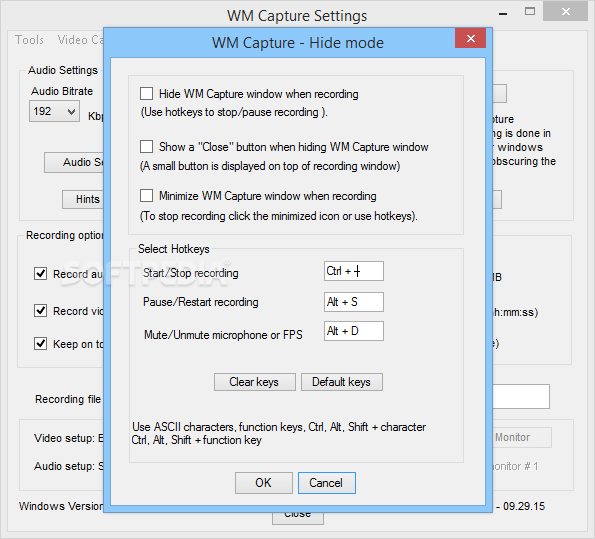Open the Audio Bitrate 192 dropdown
This screenshot has height=539, width=595.
[54, 111]
